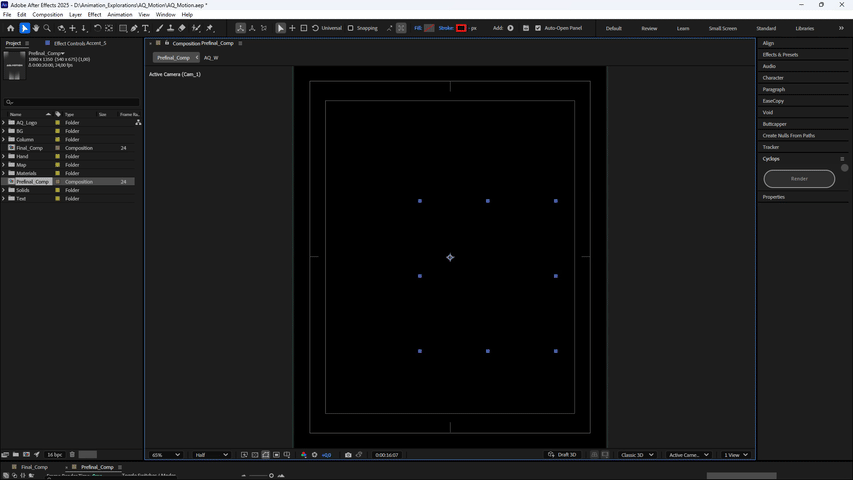
Task: Click the delete trash icon in Project panel
Action: 72,454
